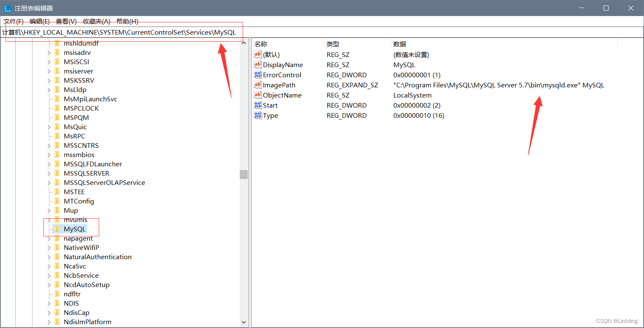Click the ImagePath string value icon
Viewport: 644px width, 328px height.
pos(258,85)
